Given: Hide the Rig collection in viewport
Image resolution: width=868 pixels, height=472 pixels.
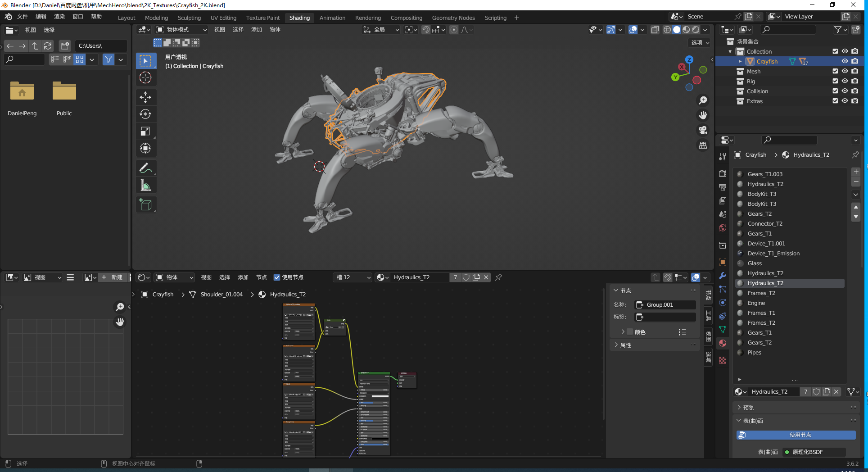Looking at the screenshot, I should coord(845,81).
